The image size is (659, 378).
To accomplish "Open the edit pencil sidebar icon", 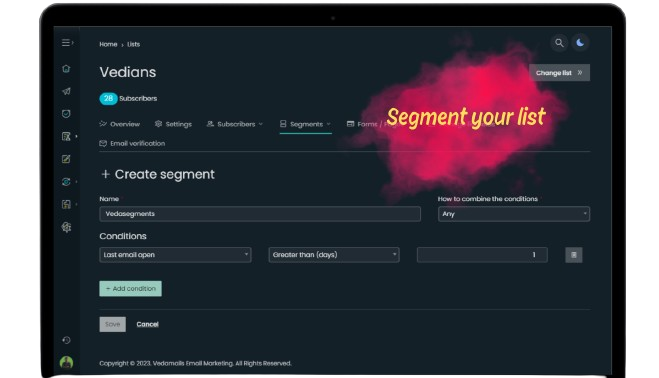I will point(66,159).
